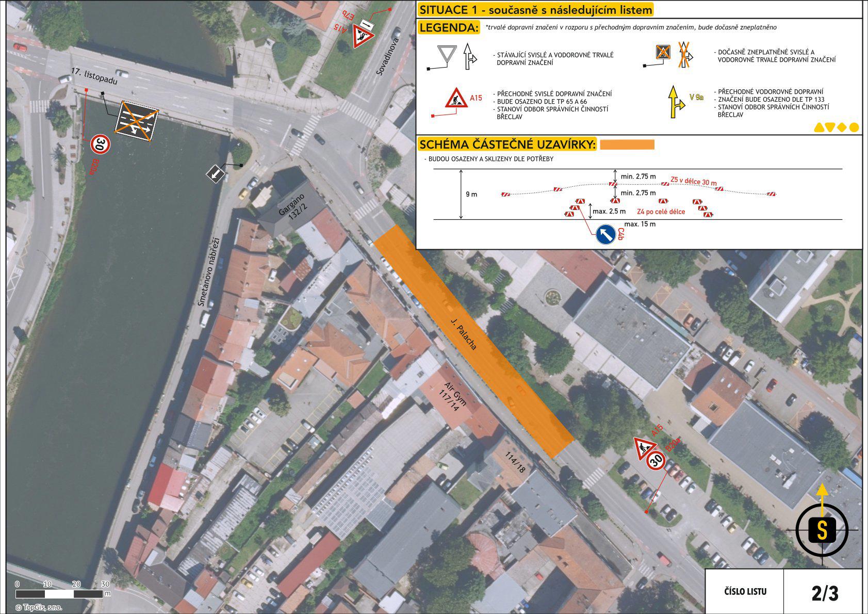Select the legend's red A15 roadworks triangle
Screen dimensions: 868x614
click(456, 98)
